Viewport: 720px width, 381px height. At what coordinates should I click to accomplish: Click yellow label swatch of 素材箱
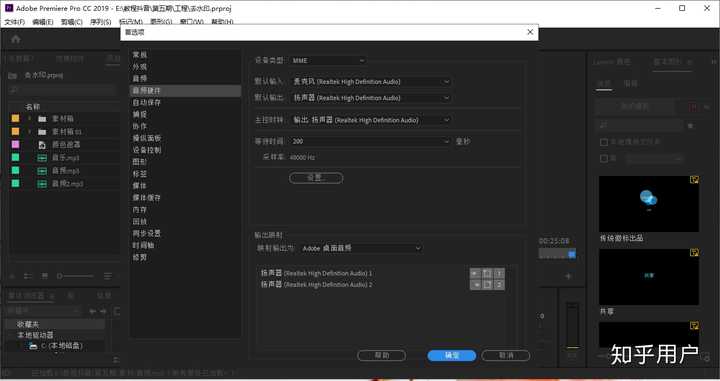click(x=16, y=118)
